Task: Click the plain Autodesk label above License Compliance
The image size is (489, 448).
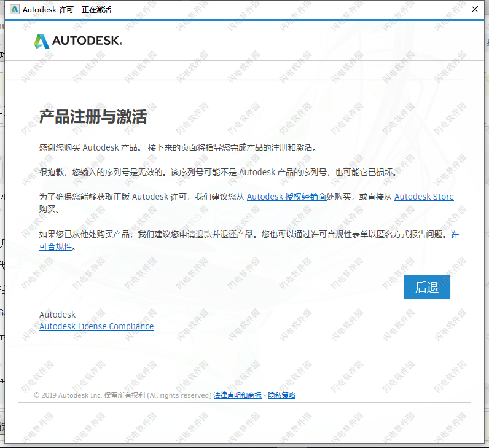Action: coord(57,315)
